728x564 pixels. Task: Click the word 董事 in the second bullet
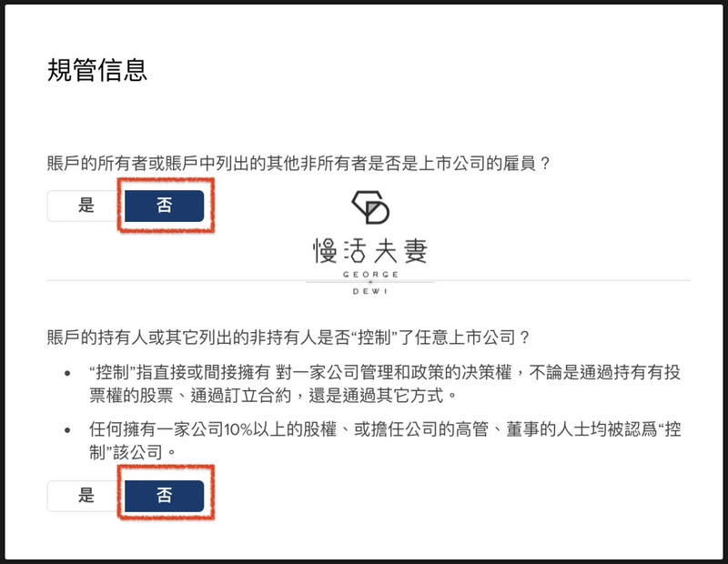(x=522, y=429)
